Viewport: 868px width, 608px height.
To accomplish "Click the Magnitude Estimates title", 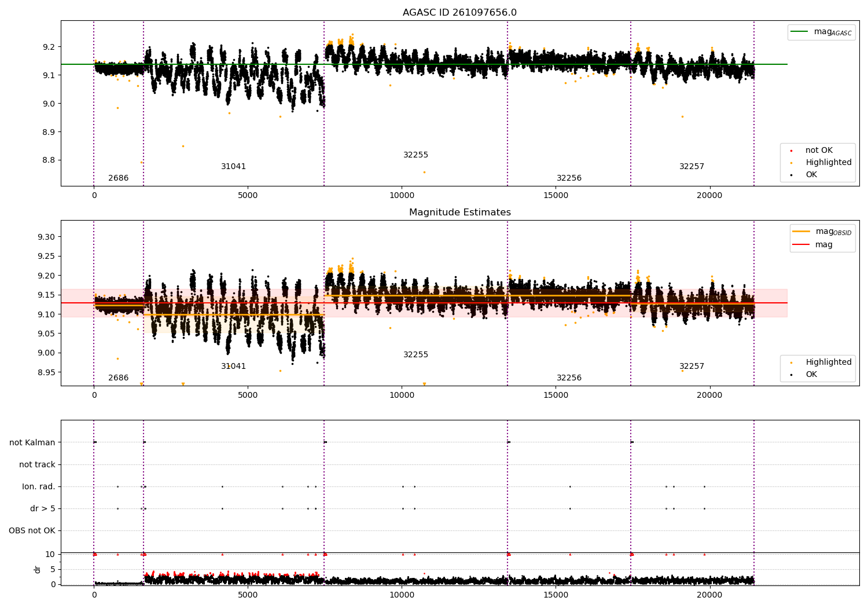I will point(459,213).
